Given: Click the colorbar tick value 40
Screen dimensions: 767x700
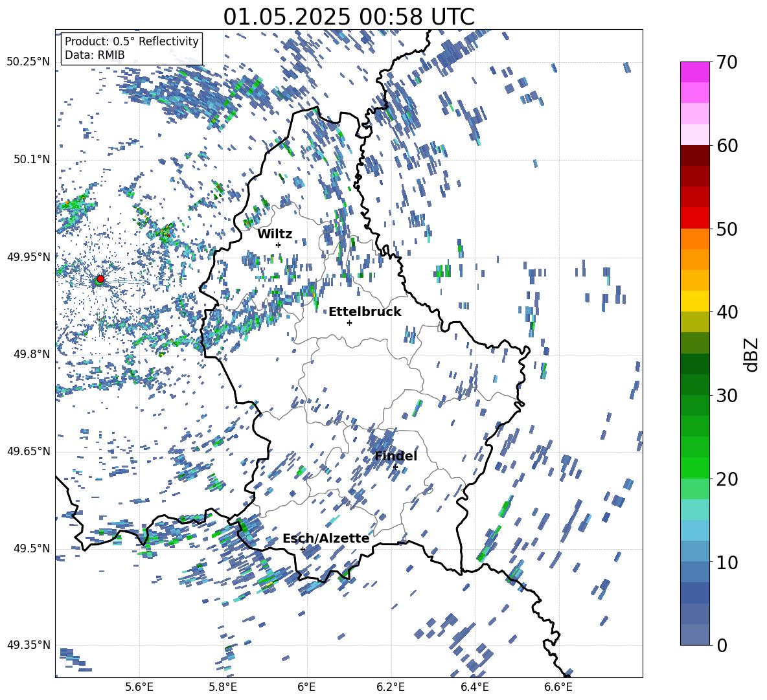Looking at the screenshot, I should click(727, 312).
